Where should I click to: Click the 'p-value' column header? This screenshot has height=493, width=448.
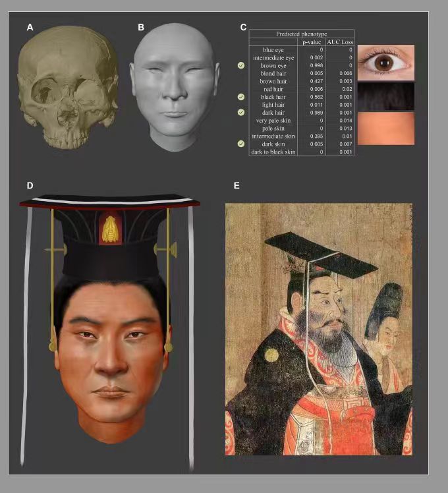[312, 42]
